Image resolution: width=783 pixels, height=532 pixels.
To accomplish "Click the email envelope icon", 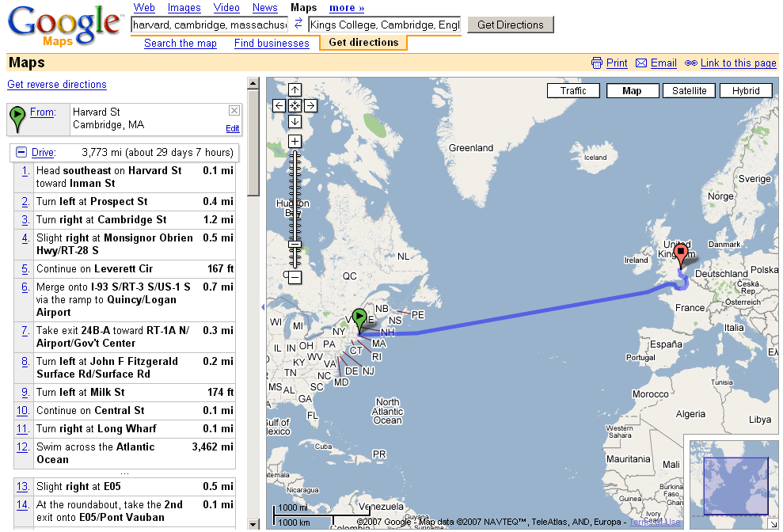I will (641, 63).
